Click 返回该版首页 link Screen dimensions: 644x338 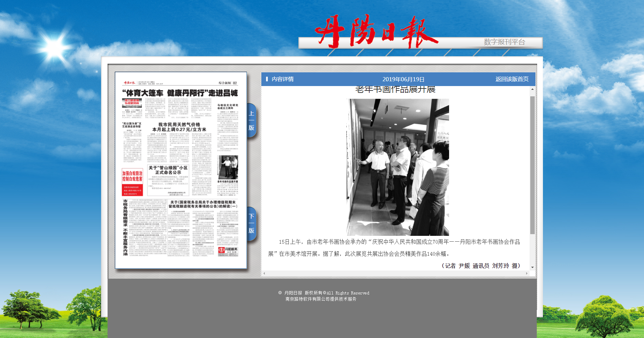coord(512,79)
